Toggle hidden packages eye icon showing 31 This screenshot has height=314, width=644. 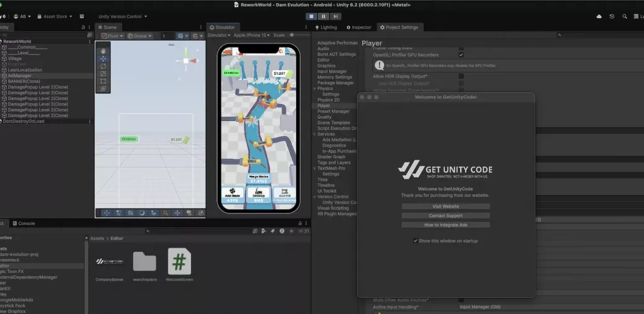pos(304,231)
